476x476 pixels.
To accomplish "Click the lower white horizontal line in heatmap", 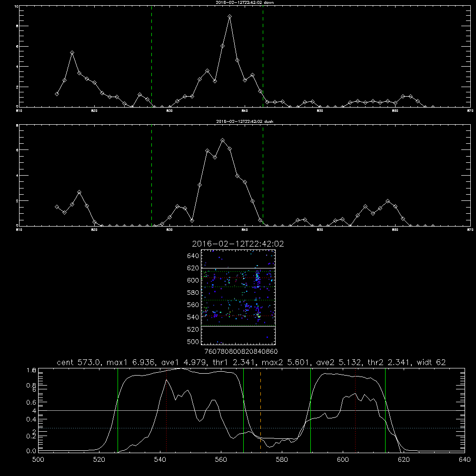I will [x=238, y=327].
